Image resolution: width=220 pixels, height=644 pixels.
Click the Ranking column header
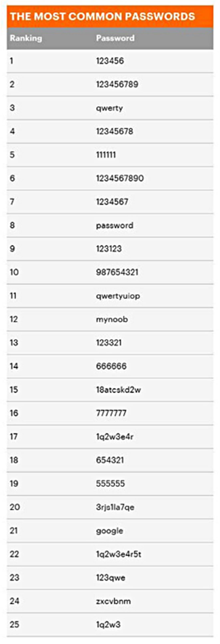(26, 38)
